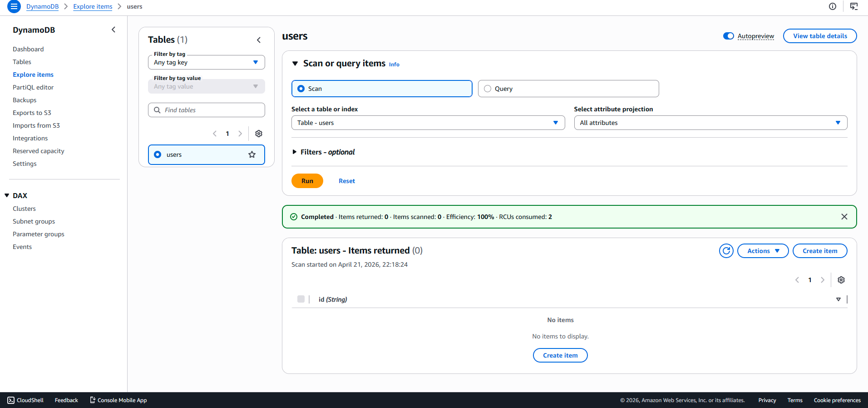Open Backups in the sidebar
This screenshot has height=408, width=868.
pos(25,100)
